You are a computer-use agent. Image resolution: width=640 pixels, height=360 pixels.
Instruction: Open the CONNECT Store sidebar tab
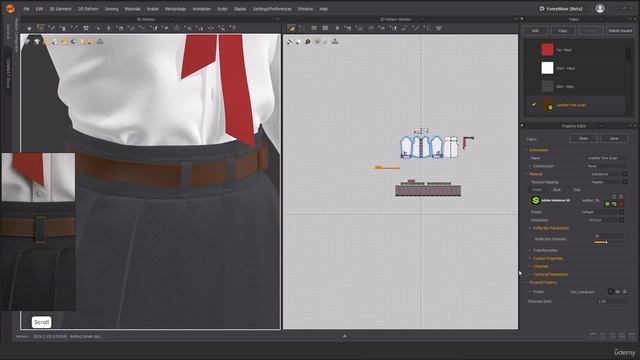[x=8, y=72]
